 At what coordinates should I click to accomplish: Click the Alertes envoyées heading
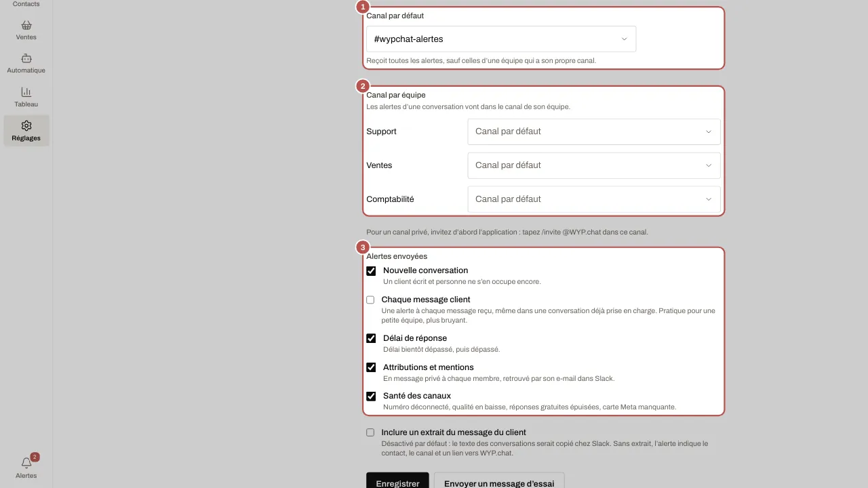tap(397, 256)
